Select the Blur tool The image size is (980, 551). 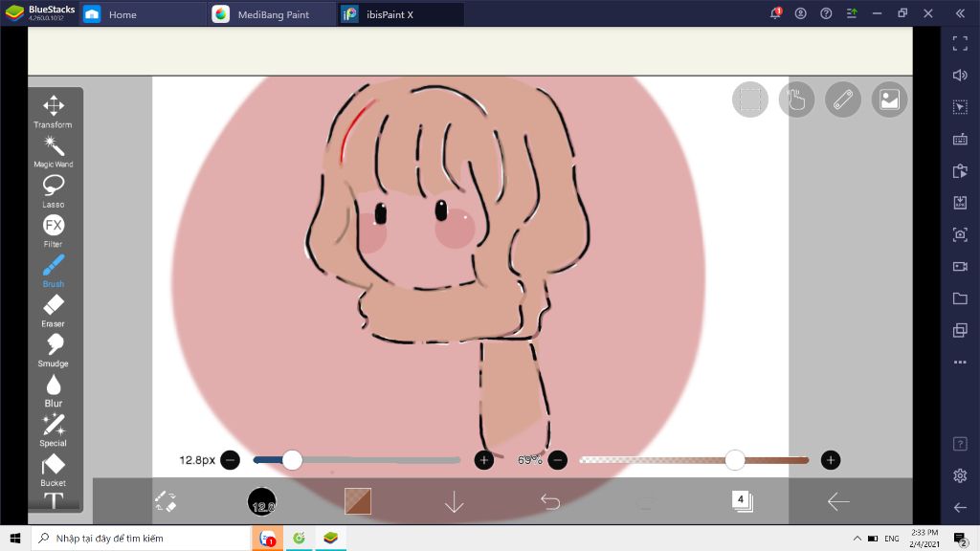(x=54, y=390)
